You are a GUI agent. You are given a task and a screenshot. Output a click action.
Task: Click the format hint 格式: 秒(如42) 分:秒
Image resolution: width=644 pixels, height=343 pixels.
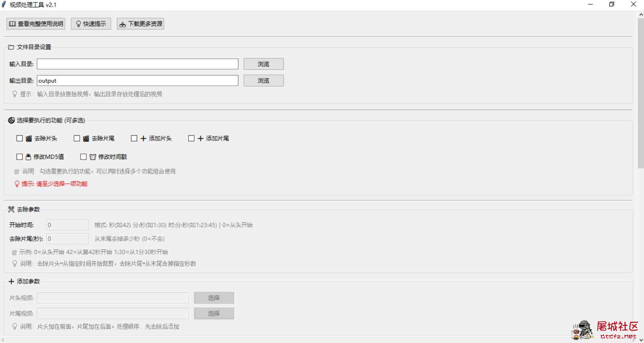[173, 225]
